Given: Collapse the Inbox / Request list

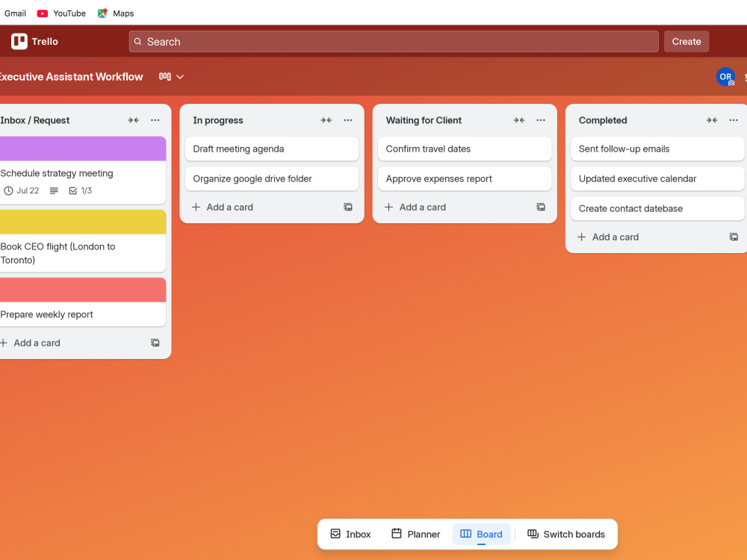Looking at the screenshot, I should pyautogui.click(x=134, y=120).
